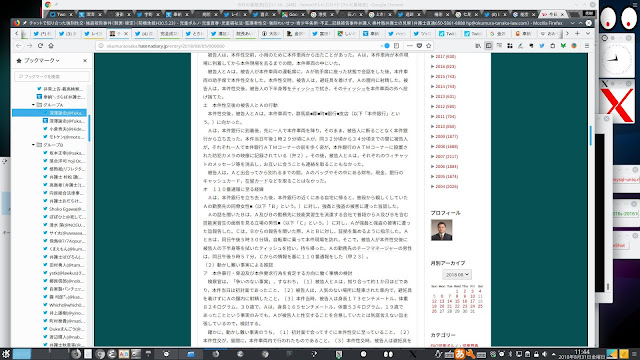The height and width of the screenshot is (360, 640).
Task: Reload the current page
Action: [x=40, y=46]
